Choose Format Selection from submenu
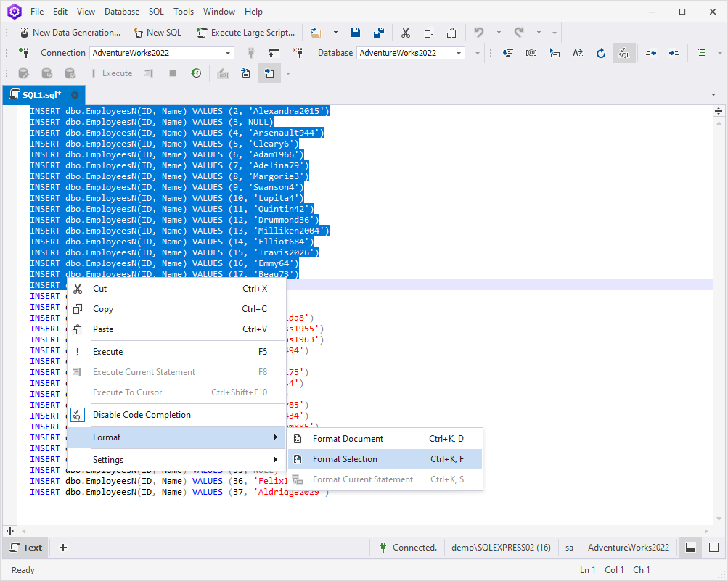 385,459
